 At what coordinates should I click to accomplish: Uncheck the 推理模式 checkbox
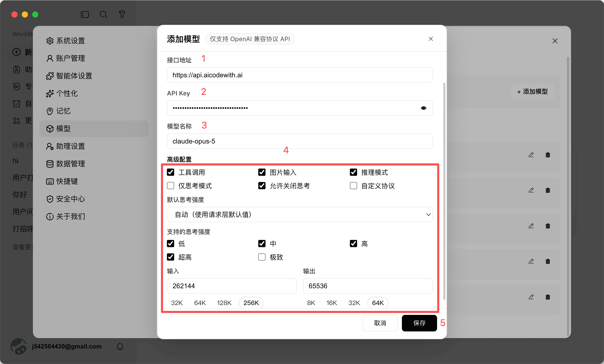(x=353, y=172)
